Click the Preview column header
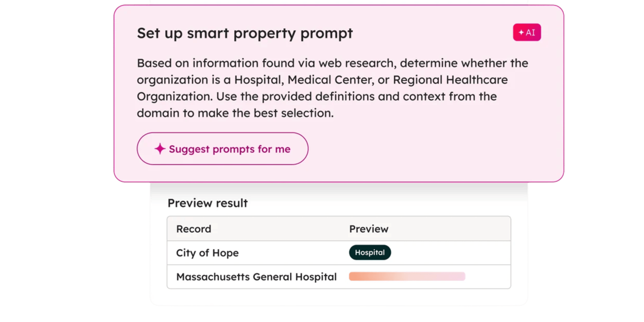This screenshot has width=644, height=322. point(369,229)
